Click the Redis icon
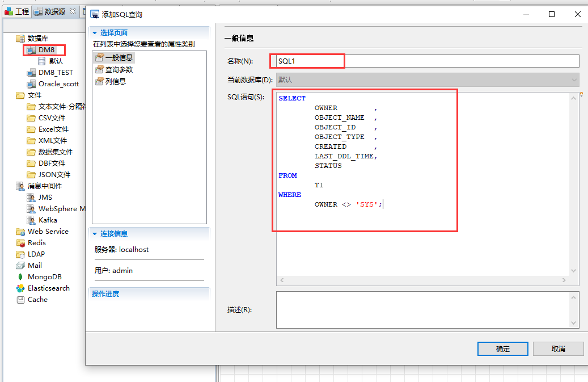The image size is (588, 382). tap(20, 242)
